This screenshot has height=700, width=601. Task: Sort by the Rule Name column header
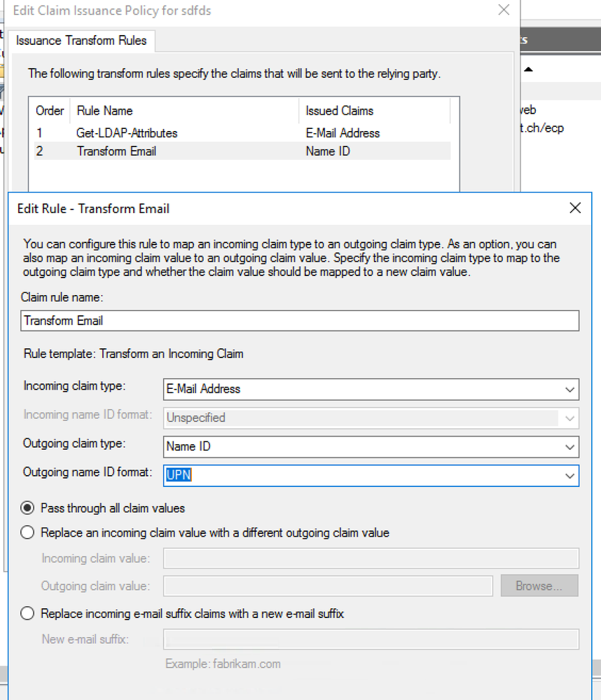[x=105, y=111]
